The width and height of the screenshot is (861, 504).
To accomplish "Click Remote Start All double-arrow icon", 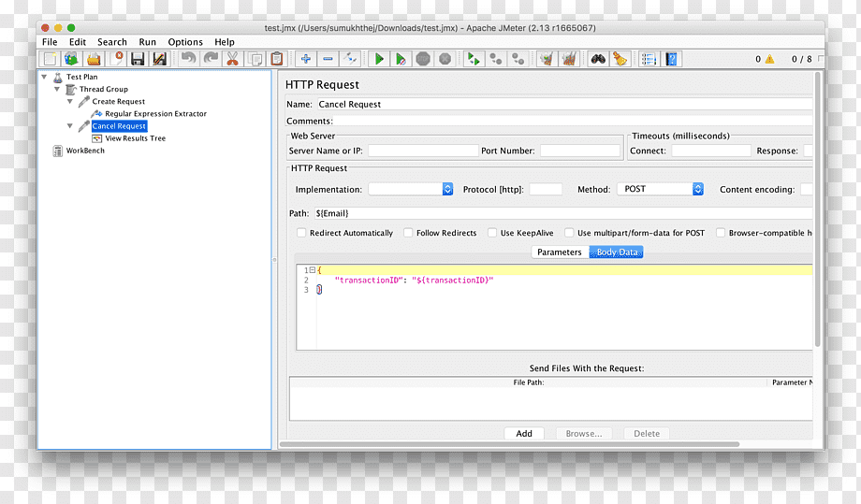I will [x=474, y=59].
